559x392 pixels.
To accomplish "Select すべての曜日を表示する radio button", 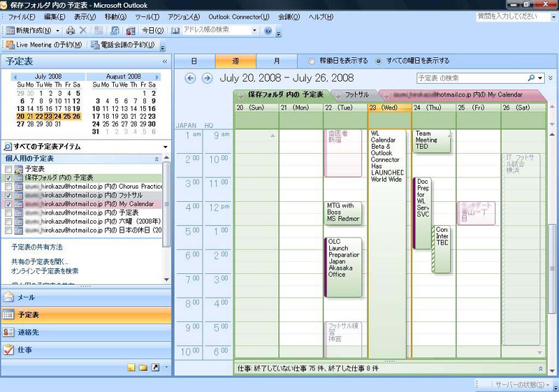I will tap(379, 61).
